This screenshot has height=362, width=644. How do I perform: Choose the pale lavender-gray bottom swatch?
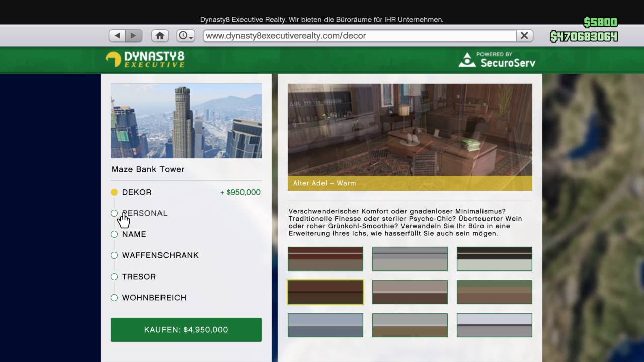[495, 325]
